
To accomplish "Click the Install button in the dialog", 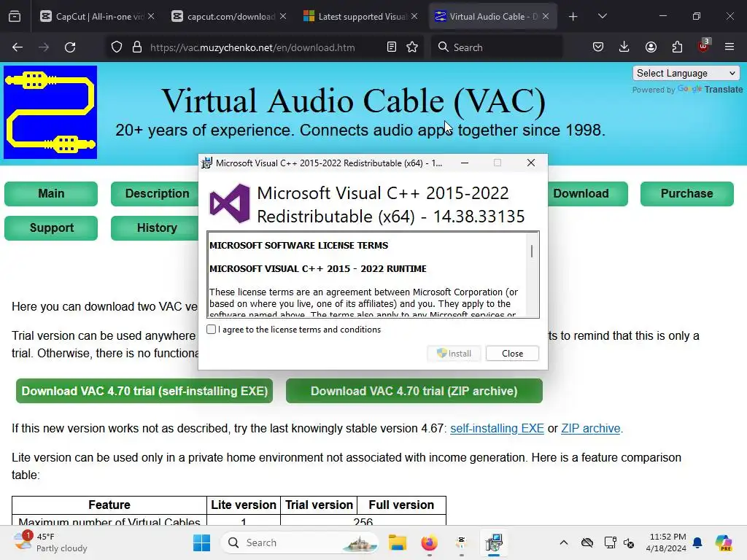I will pyautogui.click(x=454, y=354).
